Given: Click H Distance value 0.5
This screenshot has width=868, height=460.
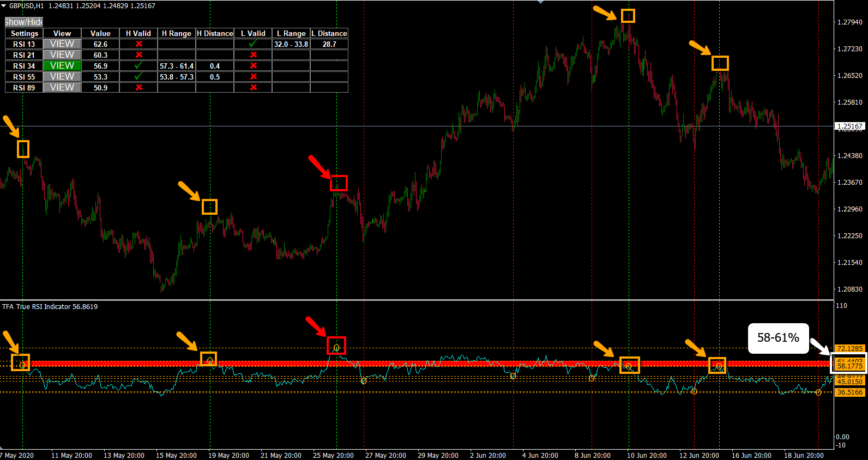Looking at the screenshot, I should [215, 77].
